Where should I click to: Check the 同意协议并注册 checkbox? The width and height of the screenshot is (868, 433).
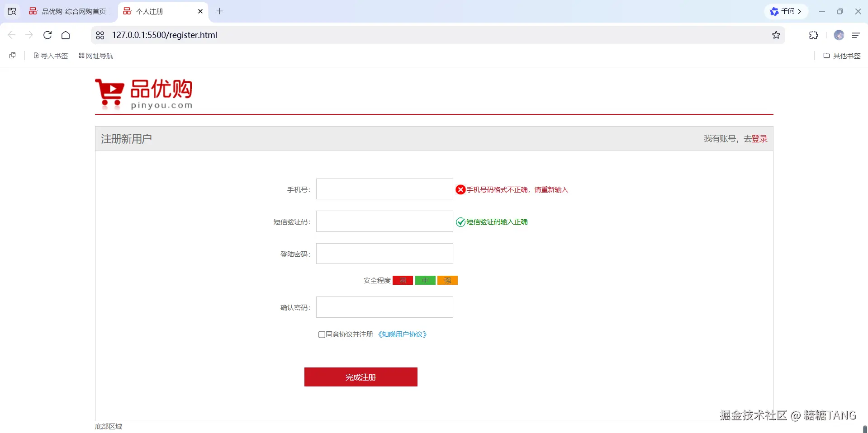pos(322,334)
